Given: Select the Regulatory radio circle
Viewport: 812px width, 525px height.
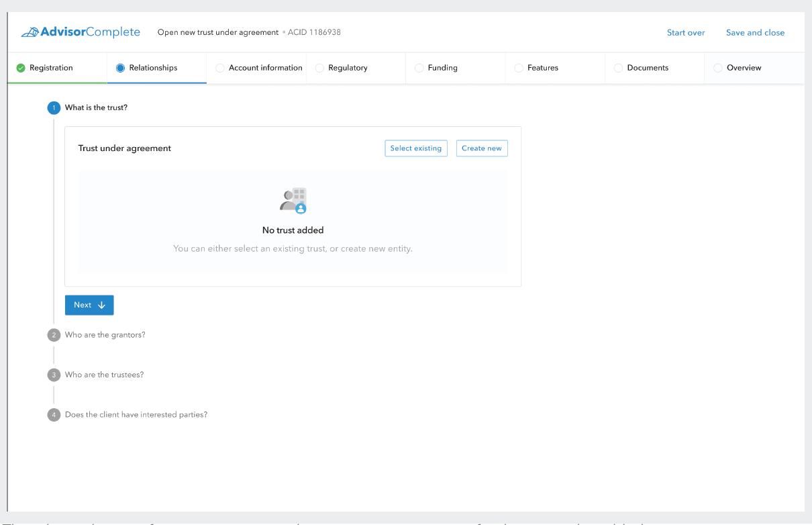Looking at the screenshot, I should coord(319,68).
